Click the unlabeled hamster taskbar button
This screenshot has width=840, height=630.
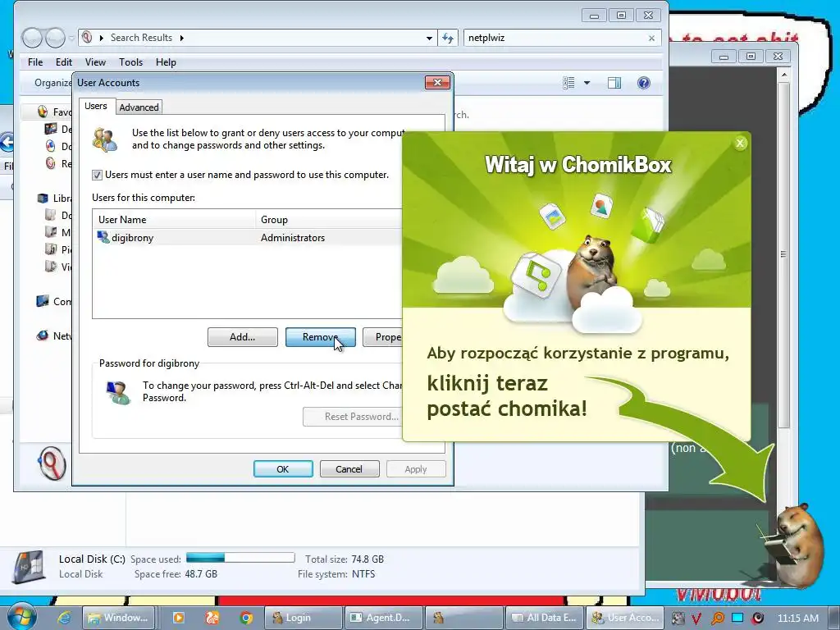(x=464, y=618)
